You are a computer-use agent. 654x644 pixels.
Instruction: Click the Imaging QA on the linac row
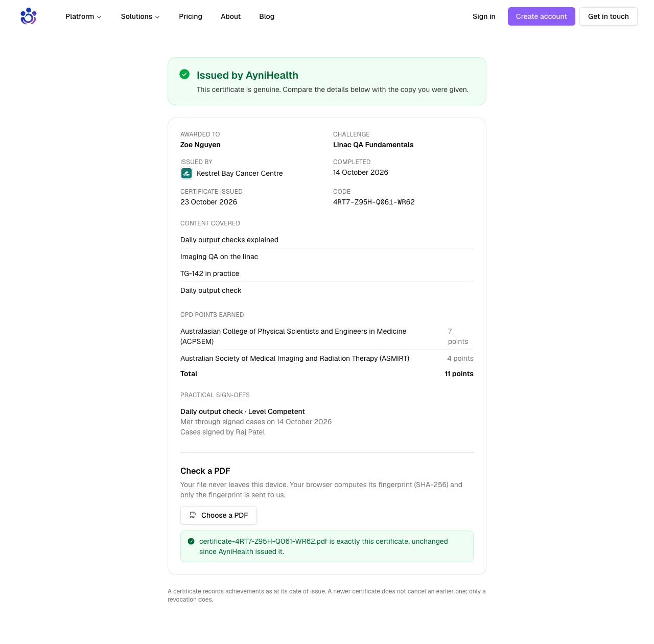coord(327,257)
